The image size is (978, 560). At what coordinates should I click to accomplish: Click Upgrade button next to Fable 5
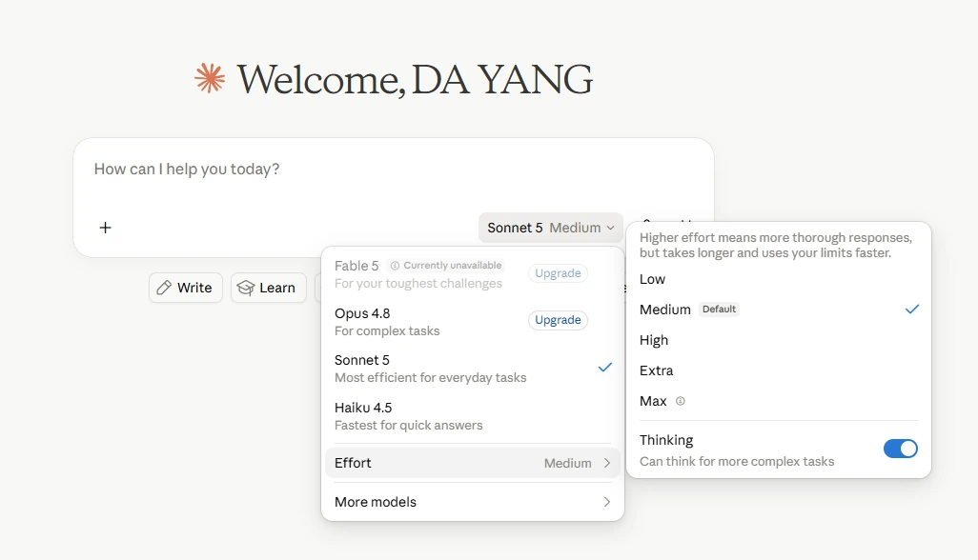pyautogui.click(x=558, y=273)
